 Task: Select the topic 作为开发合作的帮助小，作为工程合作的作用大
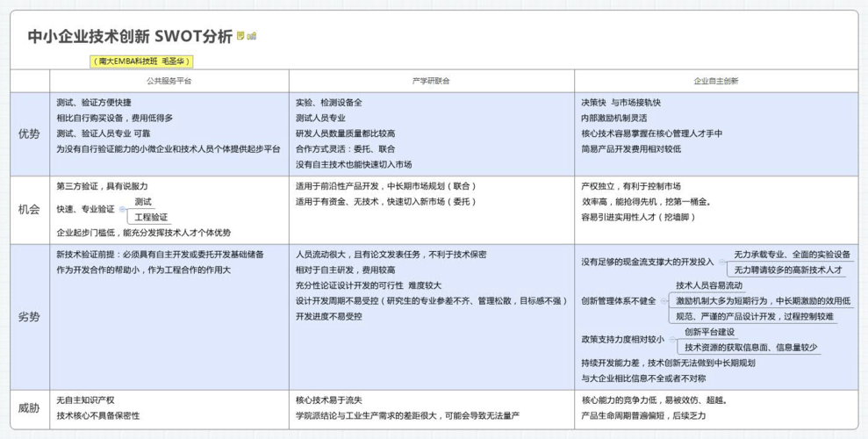143,270
